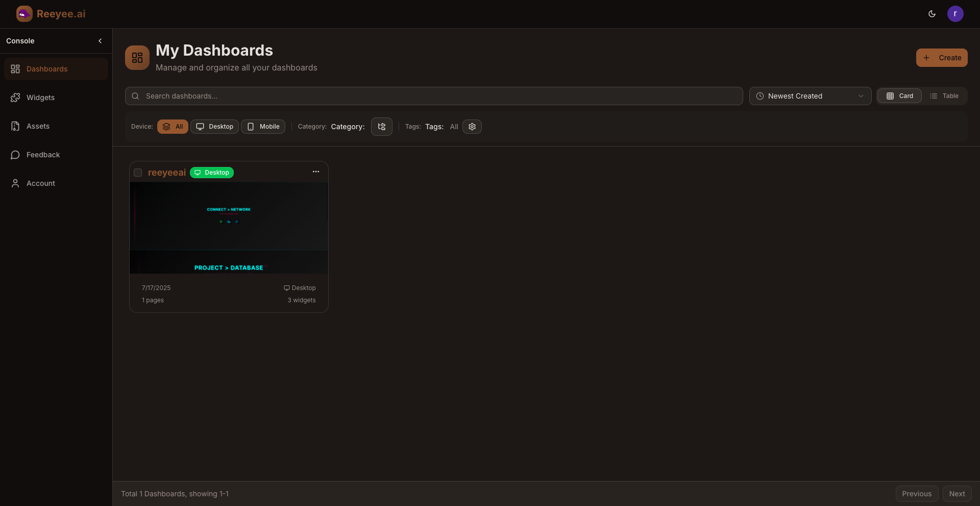The width and height of the screenshot is (980, 506).
Task: Open Feedback in the sidebar
Action: pos(56,155)
